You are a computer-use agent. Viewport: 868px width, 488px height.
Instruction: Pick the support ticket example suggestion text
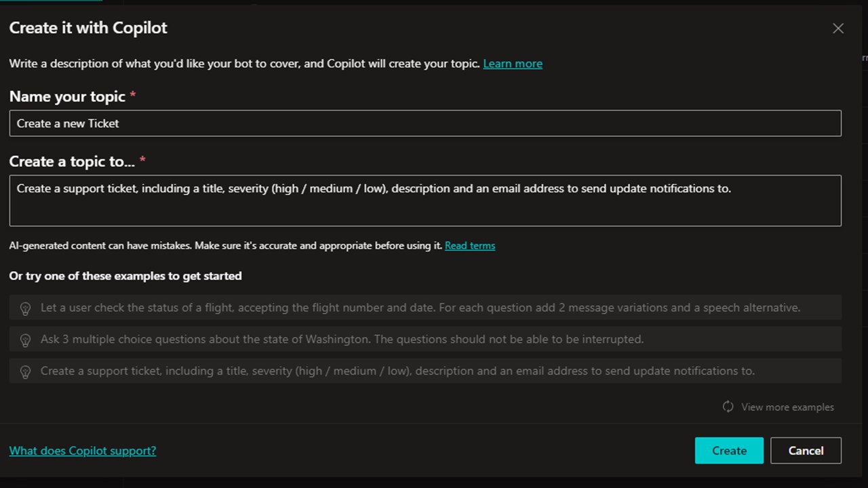(397, 371)
